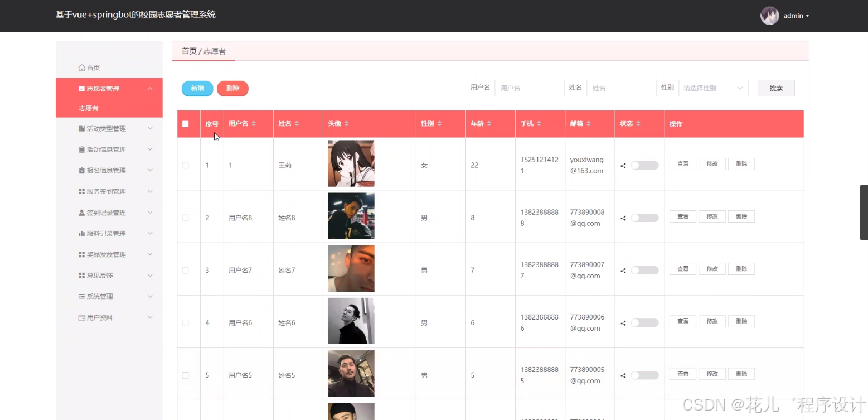Sort by 年龄 column arrows

(489, 124)
